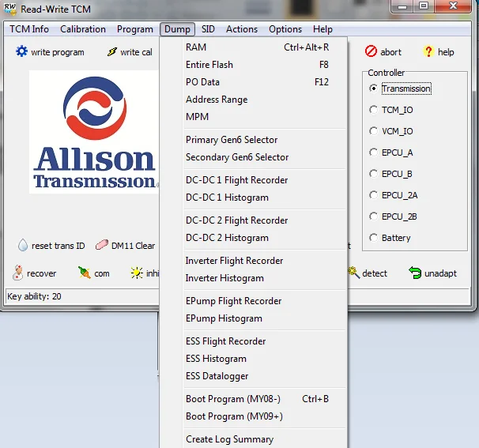Close the Read-Write TCM window
The width and height of the screenshot is (479, 448).
coord(453,6)
